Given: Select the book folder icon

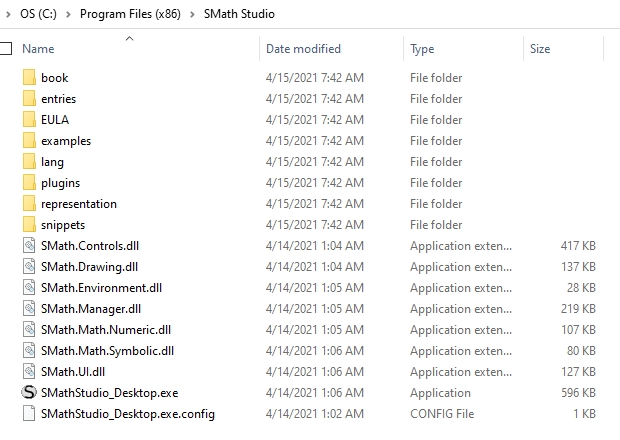Looking at the screenshot, I should tap(28, 78).
